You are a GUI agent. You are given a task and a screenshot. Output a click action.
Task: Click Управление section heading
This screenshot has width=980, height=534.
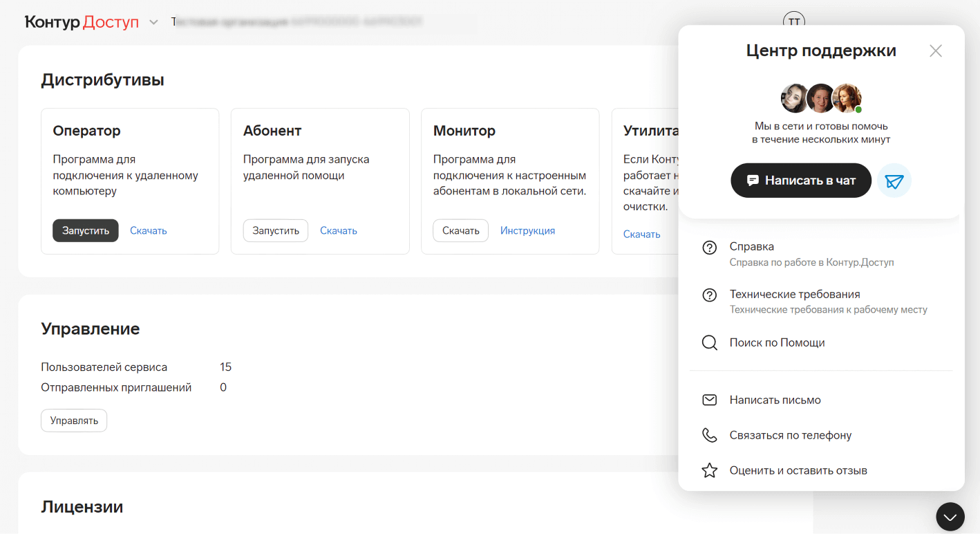91,329
